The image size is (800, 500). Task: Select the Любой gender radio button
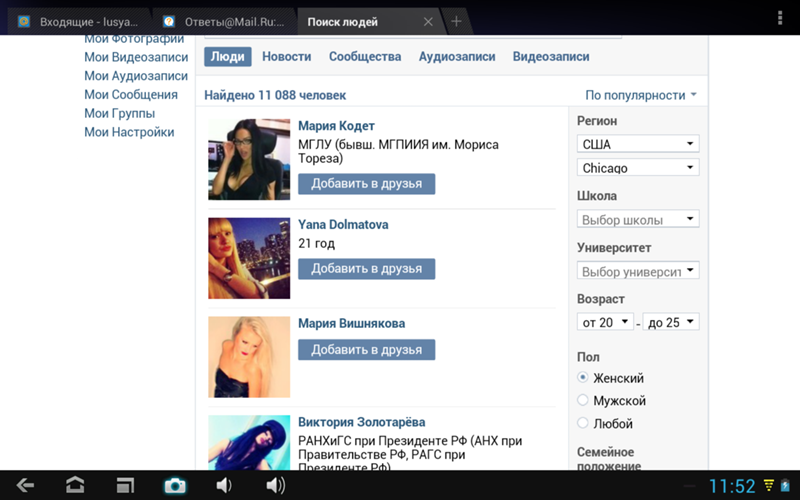(584, 424)
